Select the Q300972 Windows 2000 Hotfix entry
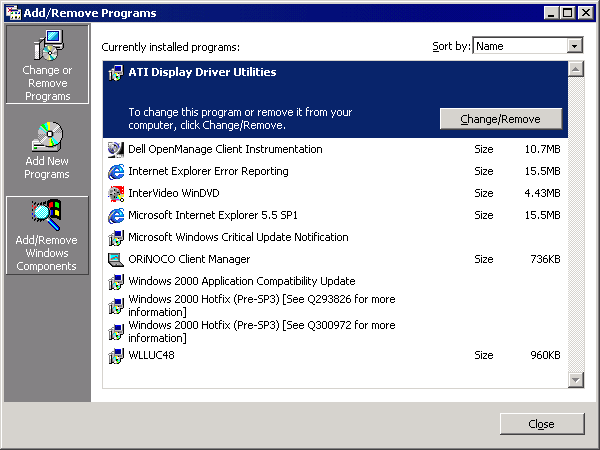The image size is (600, 450). pos(261,331)
